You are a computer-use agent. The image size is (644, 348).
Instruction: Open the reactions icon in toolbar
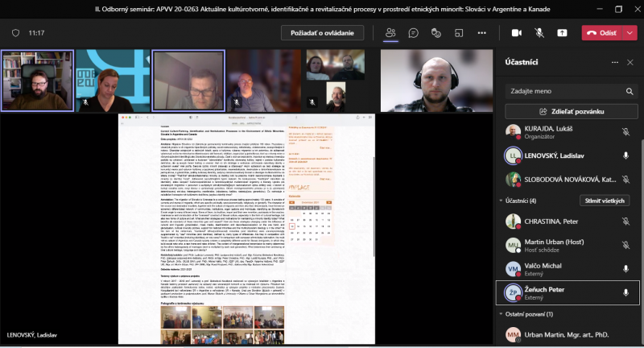pyautogui.click(x=436, y=33)
